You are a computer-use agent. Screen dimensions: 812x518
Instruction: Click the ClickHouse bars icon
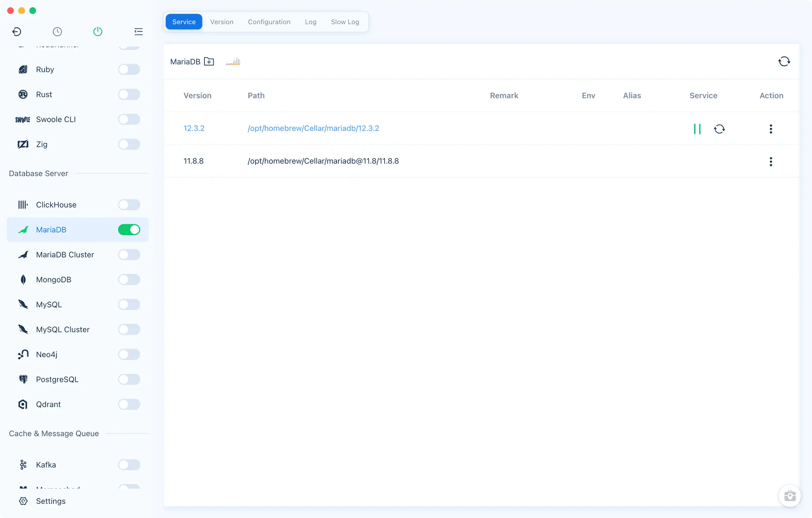[x=23, y=205]
